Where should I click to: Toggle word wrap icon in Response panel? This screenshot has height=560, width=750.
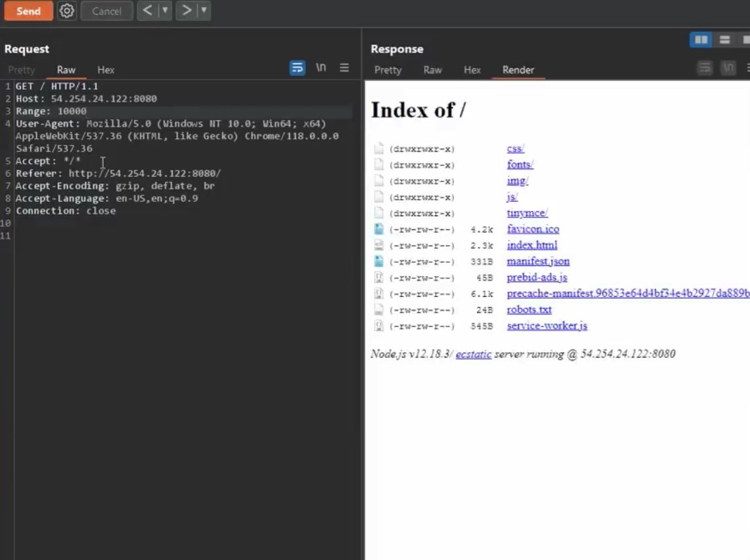(705, 68)
